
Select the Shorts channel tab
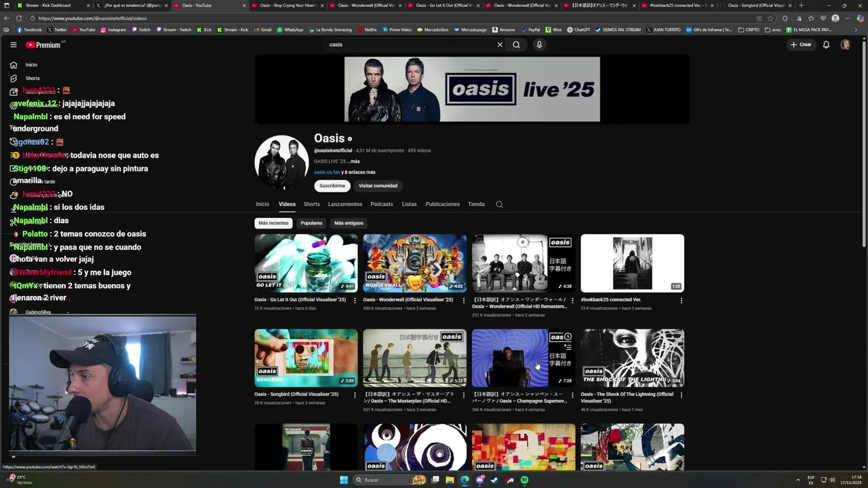tap(312, 204)
